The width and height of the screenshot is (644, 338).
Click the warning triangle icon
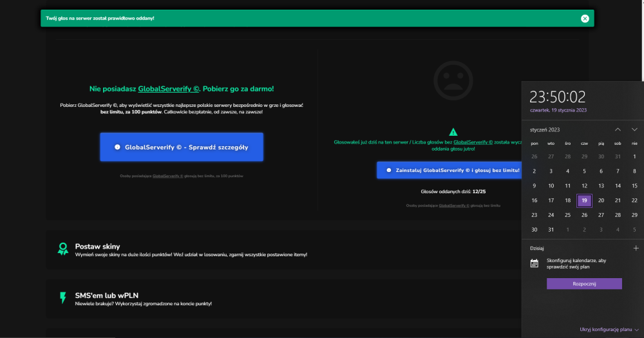click(x=453, y=132)
